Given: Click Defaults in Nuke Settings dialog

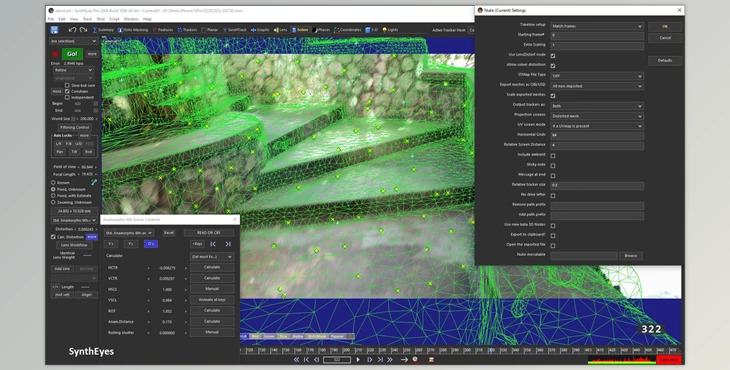Looking at the screenshot, I should [x=665, y=61].
